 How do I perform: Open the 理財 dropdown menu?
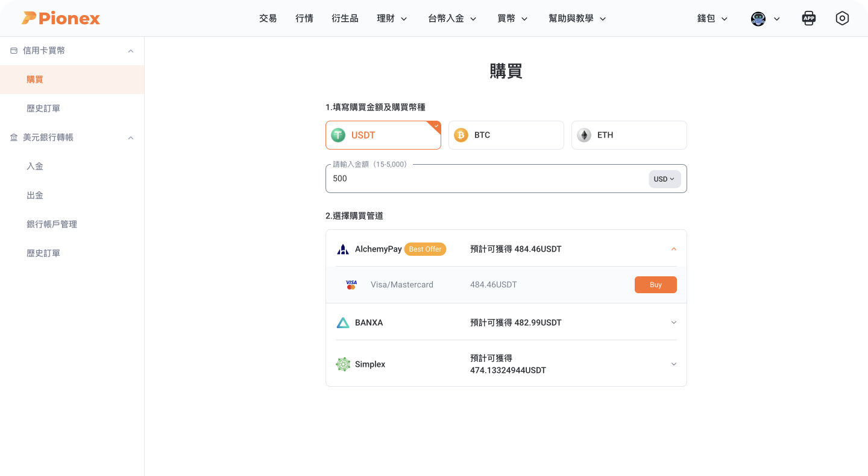coord(392,19)
